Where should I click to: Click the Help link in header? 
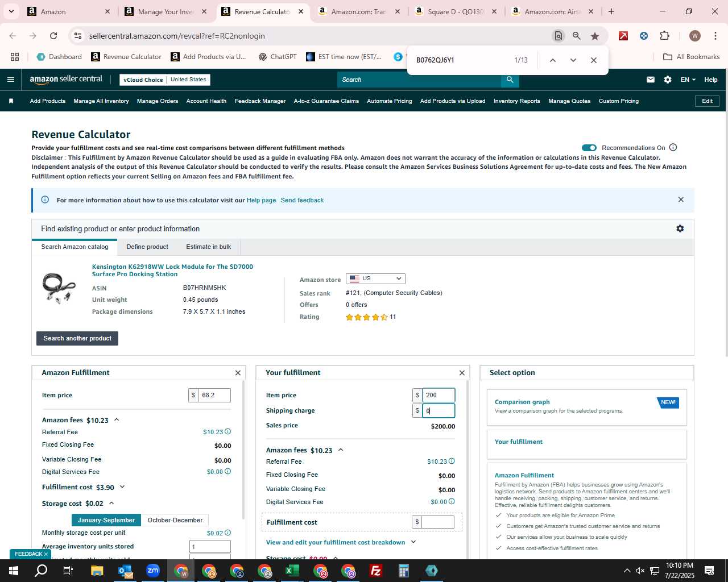pyautogui.click(x=711, y=80)
